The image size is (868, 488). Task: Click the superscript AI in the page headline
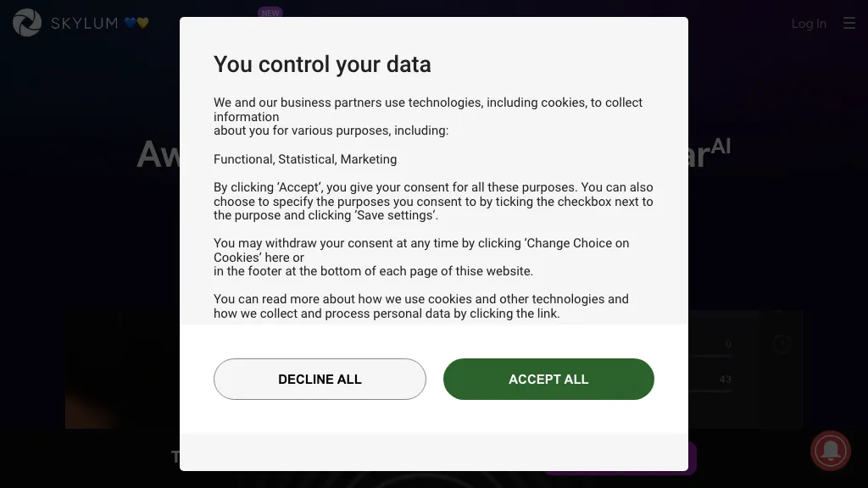point(721,146)
